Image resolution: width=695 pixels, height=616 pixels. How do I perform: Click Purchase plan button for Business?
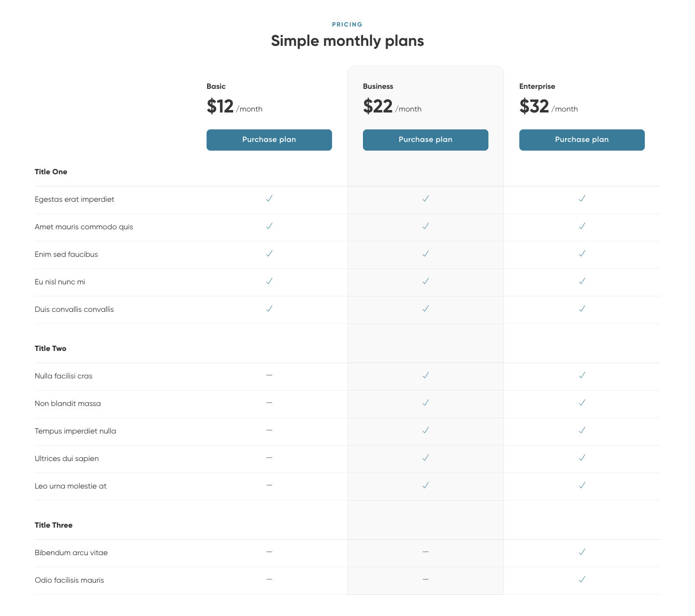pyautogui.click(x=425, y=140)
